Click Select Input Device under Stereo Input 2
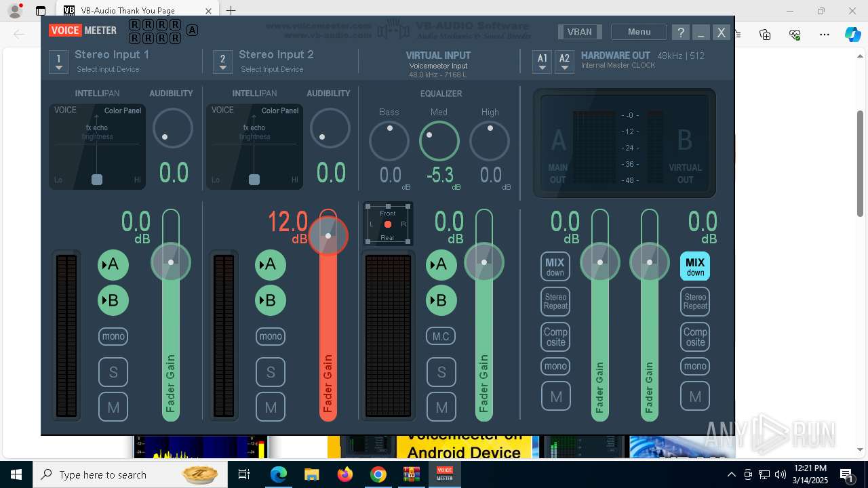The image size is (868, 488). coord(272,69)
